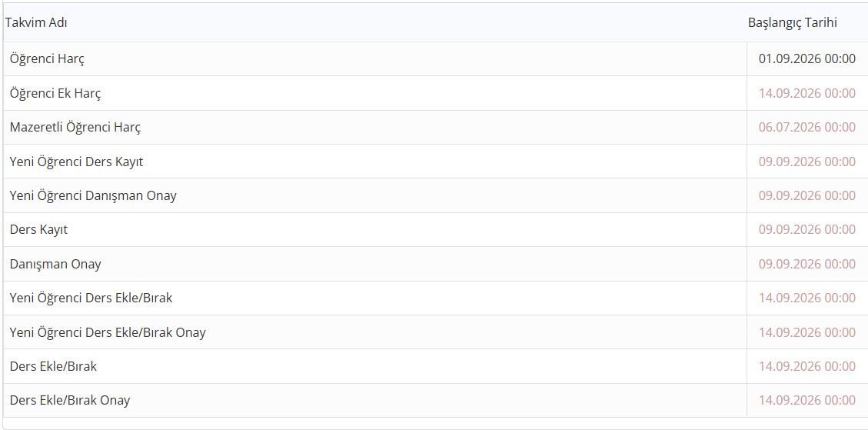The height and width of the screenshot is (430, 868).
Task: Select the Öğrenci Harç row
Action: (x=436, y=58)
